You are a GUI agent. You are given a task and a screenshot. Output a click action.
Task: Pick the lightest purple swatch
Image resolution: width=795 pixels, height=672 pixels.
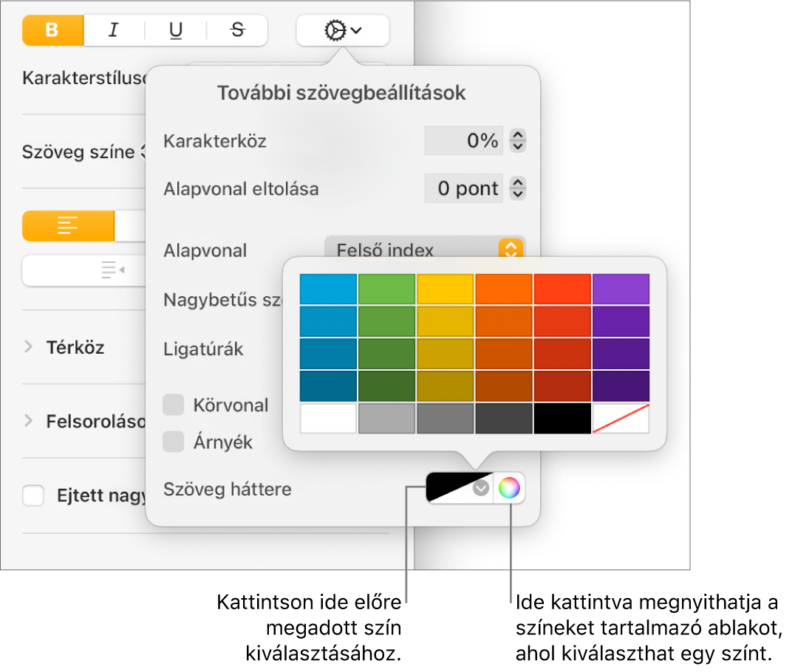pyautogui.click(x=621, y=289)
